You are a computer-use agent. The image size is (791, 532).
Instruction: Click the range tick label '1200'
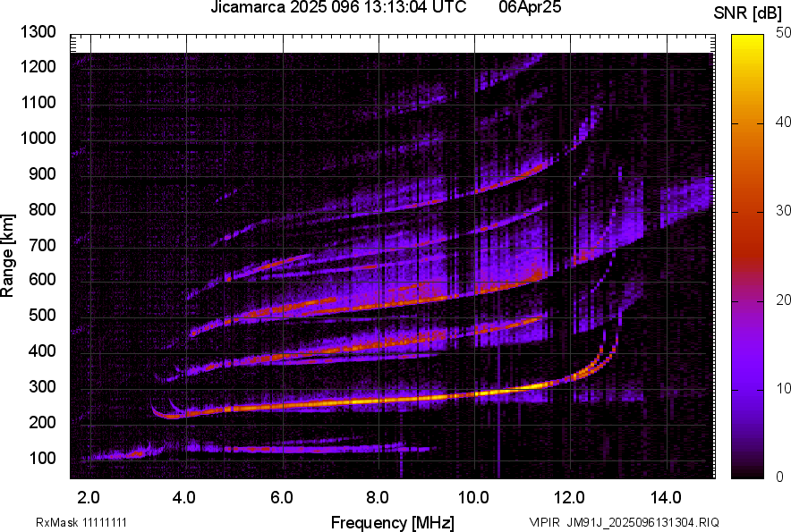[38, 66]
